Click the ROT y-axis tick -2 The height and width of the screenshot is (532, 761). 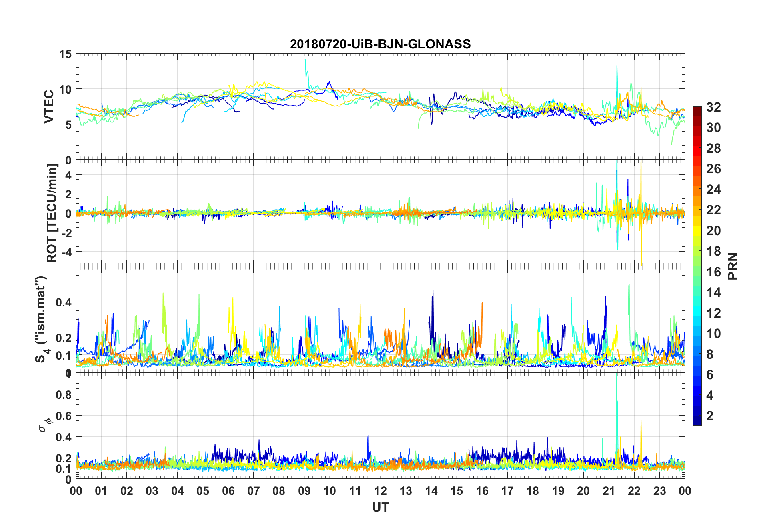coord(66,233)
